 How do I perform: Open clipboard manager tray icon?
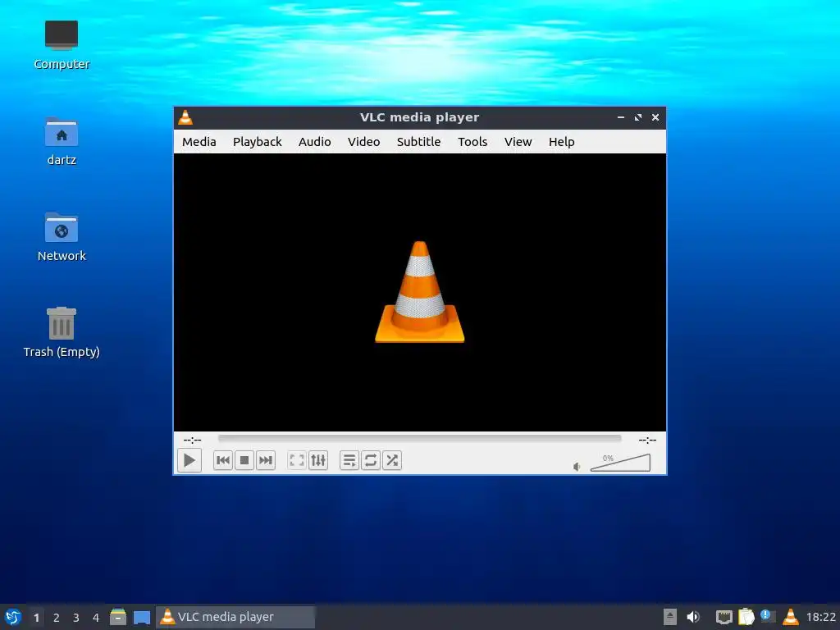click(x=746, y=617)
